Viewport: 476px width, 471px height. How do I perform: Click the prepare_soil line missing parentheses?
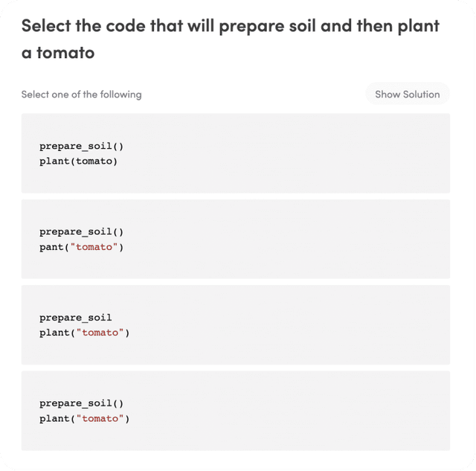pyautogui.click(x=75, y=318)
